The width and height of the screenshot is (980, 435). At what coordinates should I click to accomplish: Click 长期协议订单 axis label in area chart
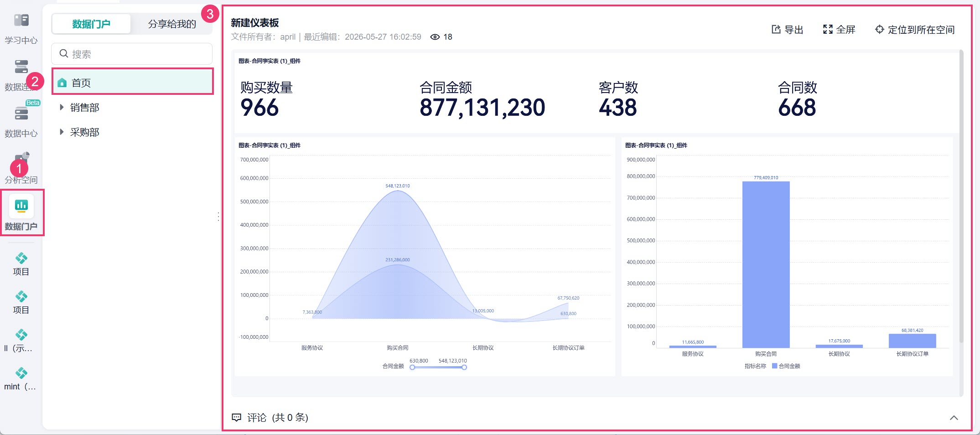[x=569, y=348]
